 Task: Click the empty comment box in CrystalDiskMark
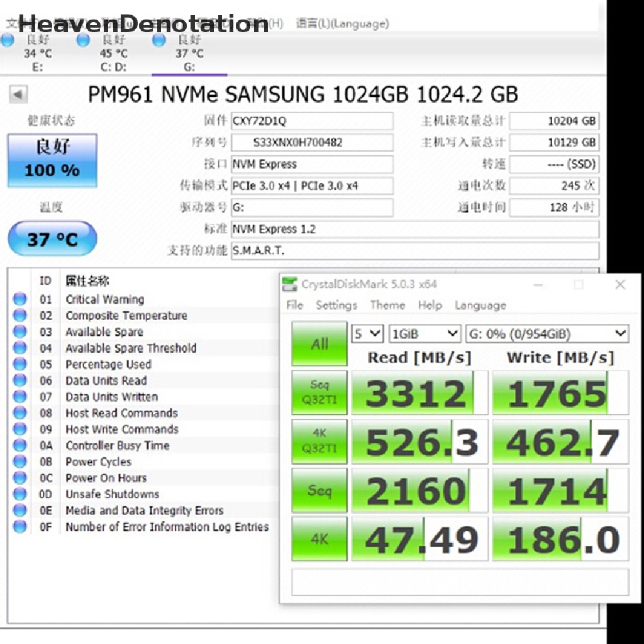460,582
